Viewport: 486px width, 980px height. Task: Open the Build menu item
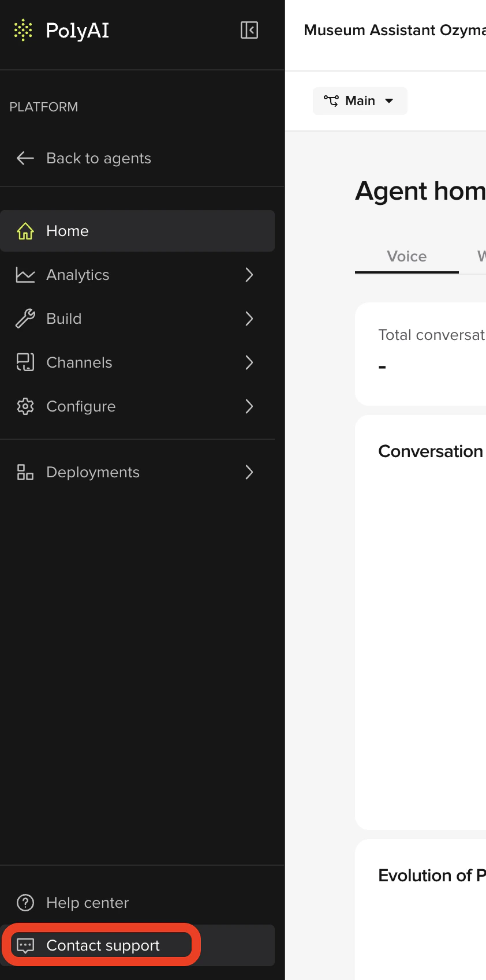(x=137, y=319)
